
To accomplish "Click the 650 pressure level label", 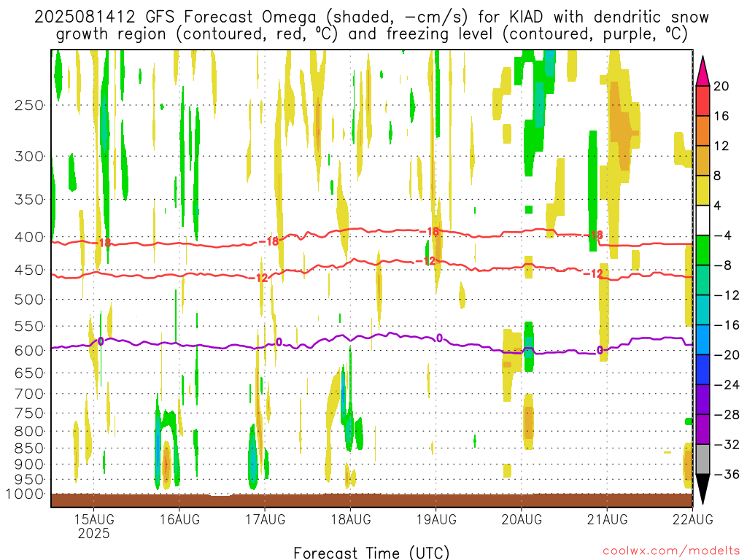I will [29, 373].
